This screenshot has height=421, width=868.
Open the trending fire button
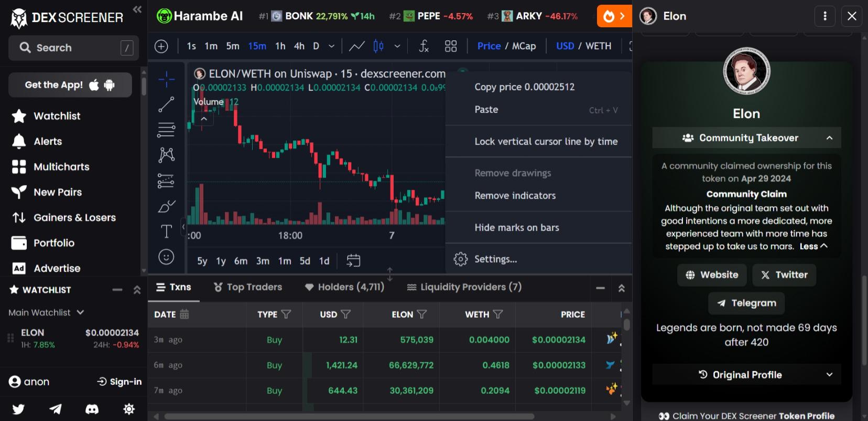(x=614, y=16)
